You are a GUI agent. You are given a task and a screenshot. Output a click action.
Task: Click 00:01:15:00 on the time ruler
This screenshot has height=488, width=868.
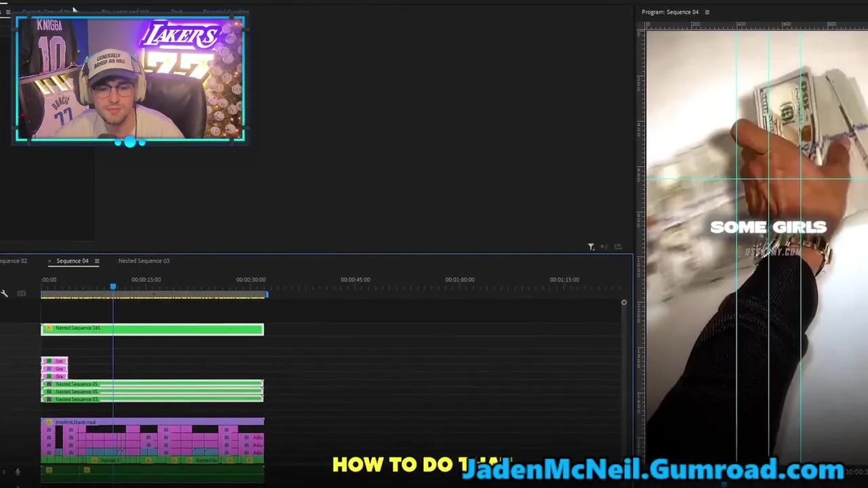coord(564,280)
